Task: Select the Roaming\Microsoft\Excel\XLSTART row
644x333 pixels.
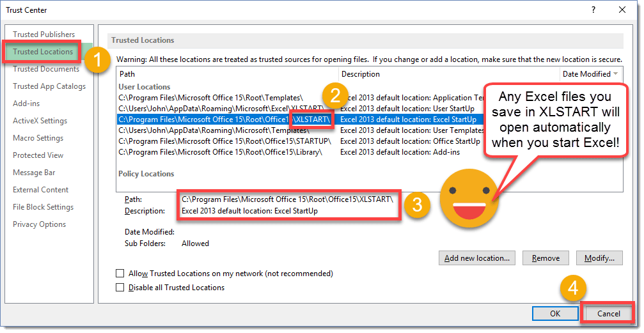Action: [x=221, y=109]
